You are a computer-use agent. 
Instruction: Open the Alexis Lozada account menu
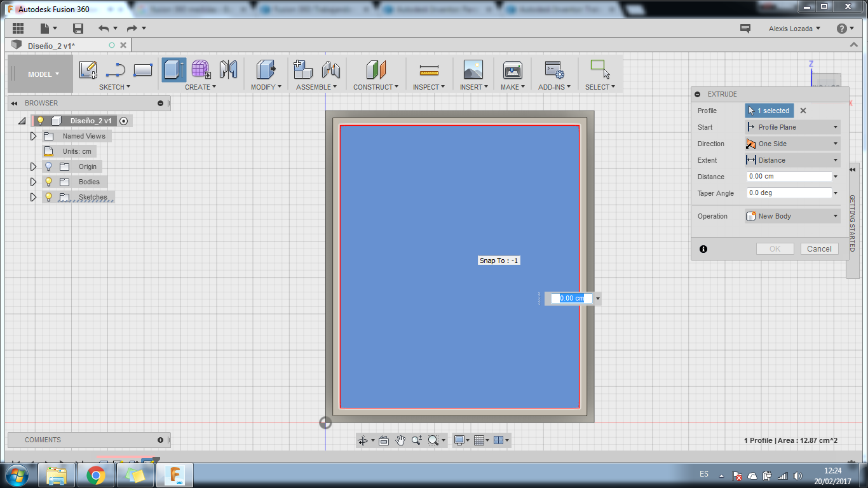pos(794,29)
